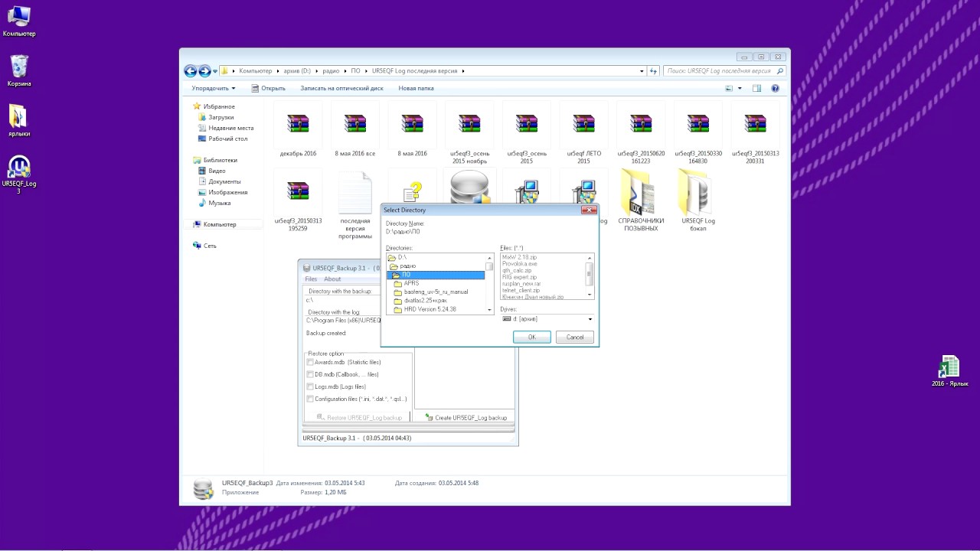Open view options dropdown arrow

click(x=740, y=88)
